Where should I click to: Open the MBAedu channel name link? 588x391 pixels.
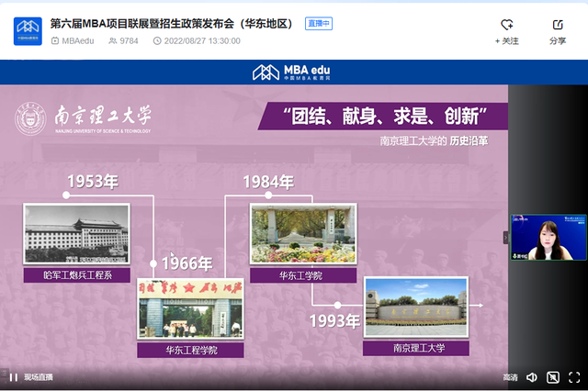[x=77, y=40]
